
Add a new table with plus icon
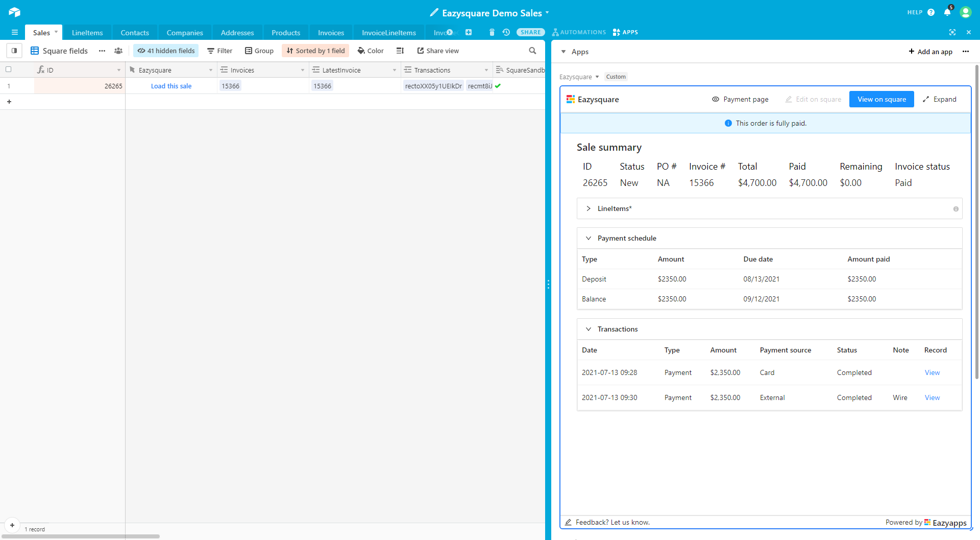click(469, 32)
